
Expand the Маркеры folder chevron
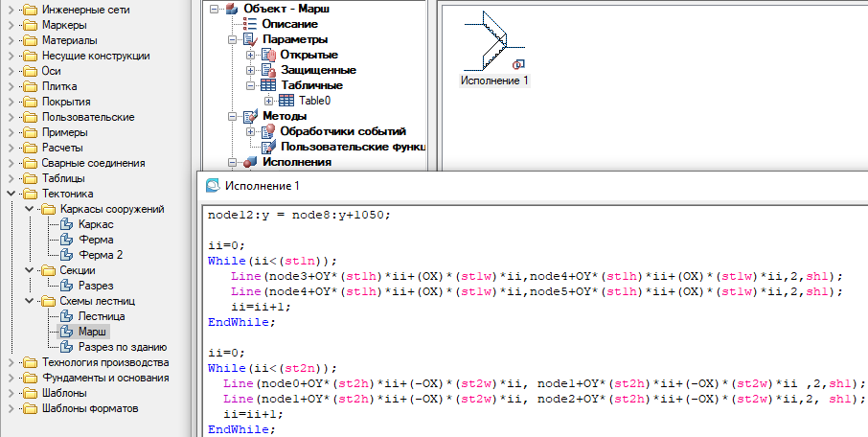[11, 25]
